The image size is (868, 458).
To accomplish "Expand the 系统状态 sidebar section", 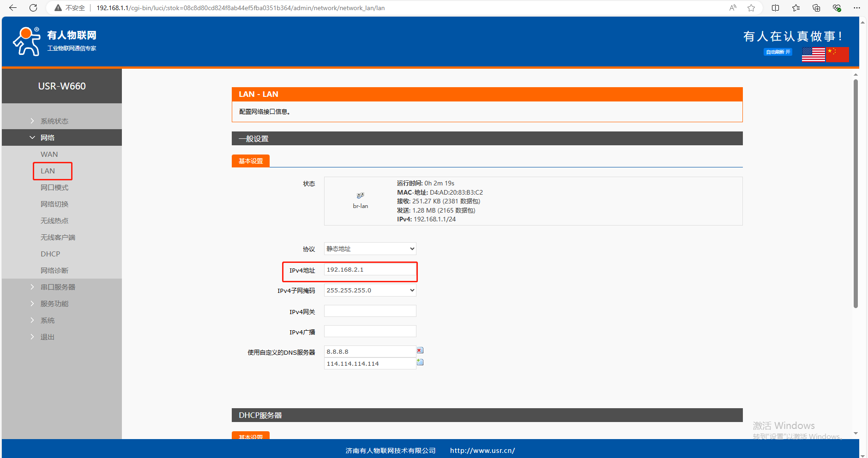I will click(54, 121).
